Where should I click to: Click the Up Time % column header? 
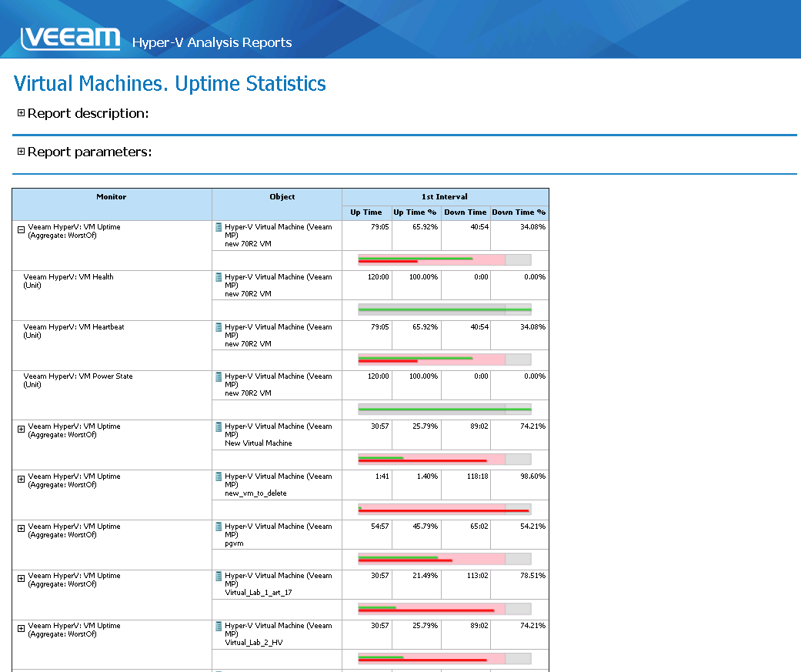click(415, 212)
